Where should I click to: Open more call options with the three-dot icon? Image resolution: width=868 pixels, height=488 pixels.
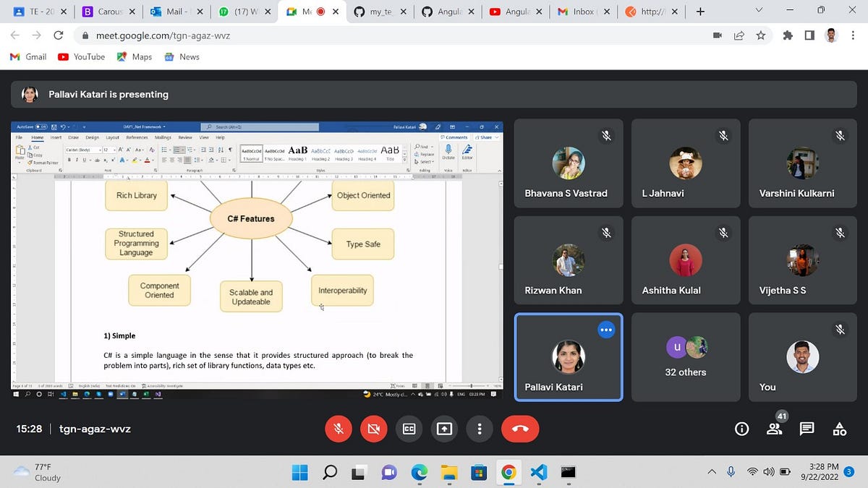click(x=480, y=429)
